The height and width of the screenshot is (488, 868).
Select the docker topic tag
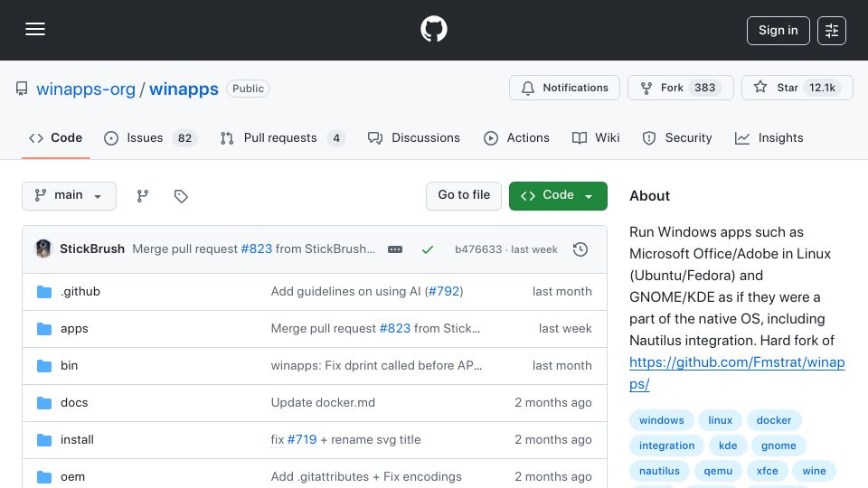[774, 420]
